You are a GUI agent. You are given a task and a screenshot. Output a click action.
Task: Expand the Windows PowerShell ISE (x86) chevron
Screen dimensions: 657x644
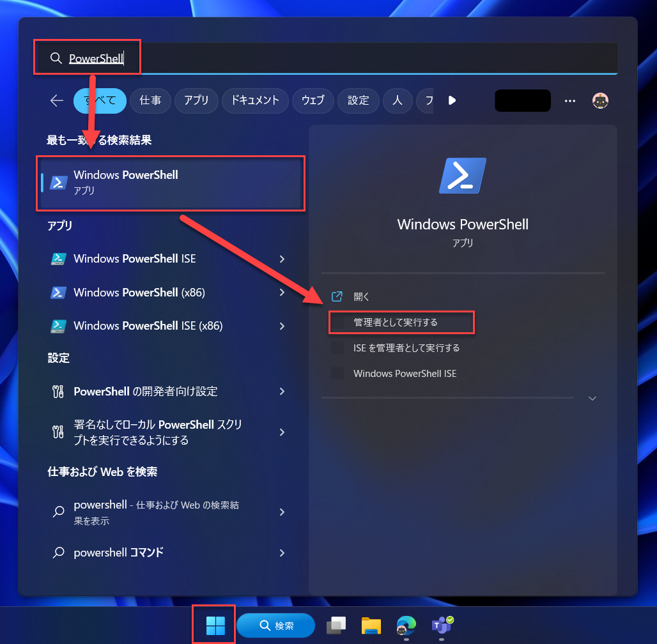(282, 326)
